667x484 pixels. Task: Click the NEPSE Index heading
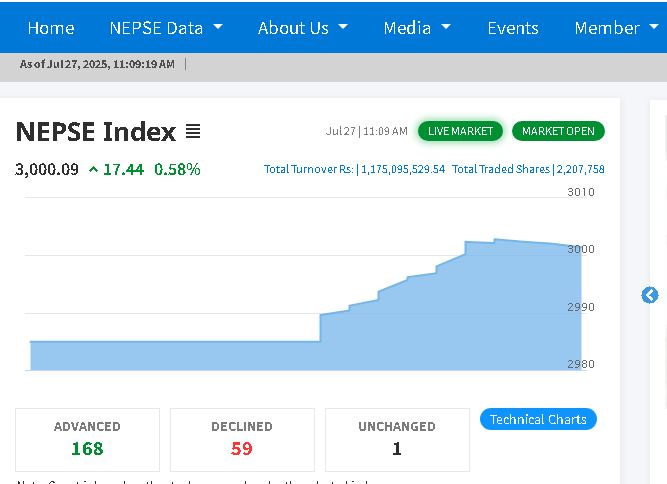96,132
